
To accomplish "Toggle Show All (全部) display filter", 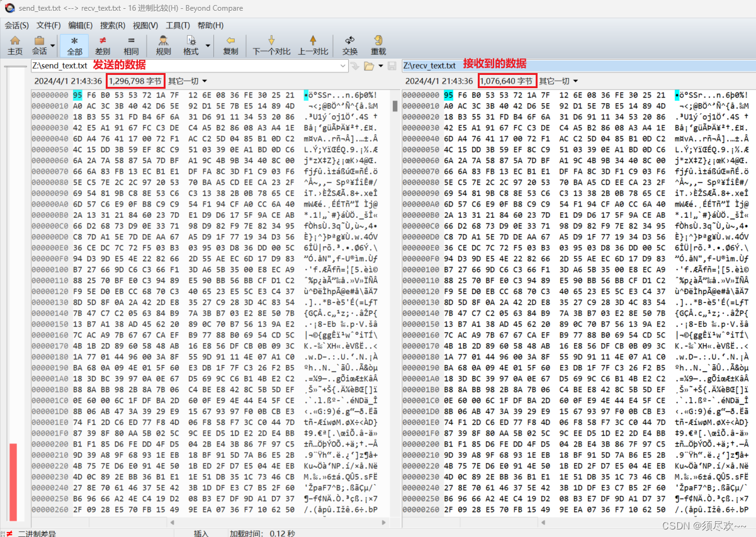I will pos(74,45).
